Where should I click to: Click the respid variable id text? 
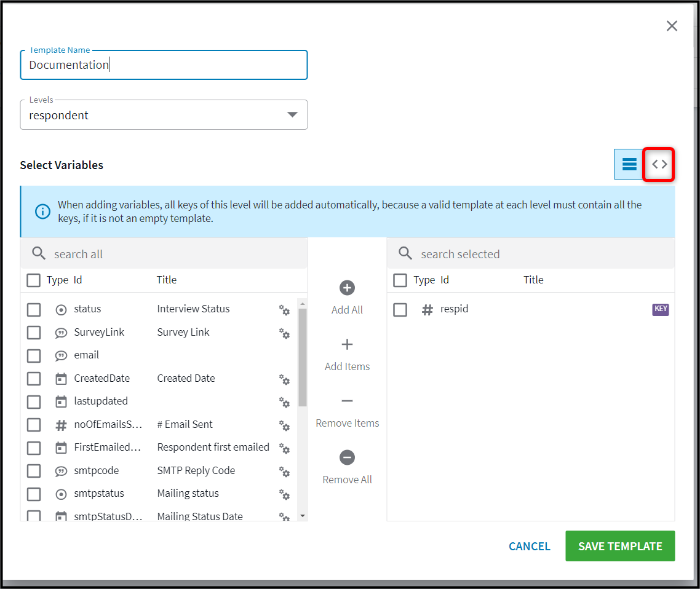pyautogui.click(x=454, y=309)
